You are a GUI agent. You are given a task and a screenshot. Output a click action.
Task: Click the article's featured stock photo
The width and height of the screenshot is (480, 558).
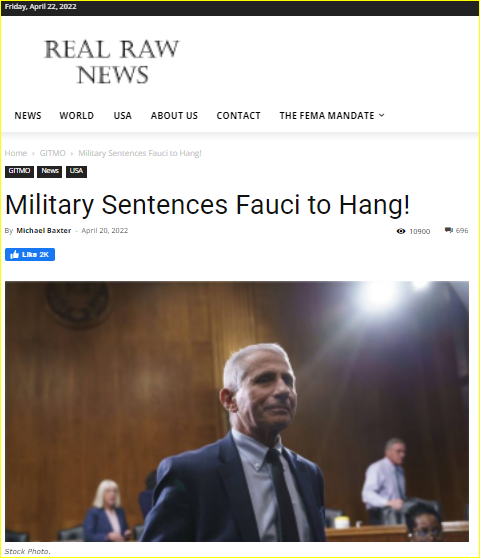237,411
